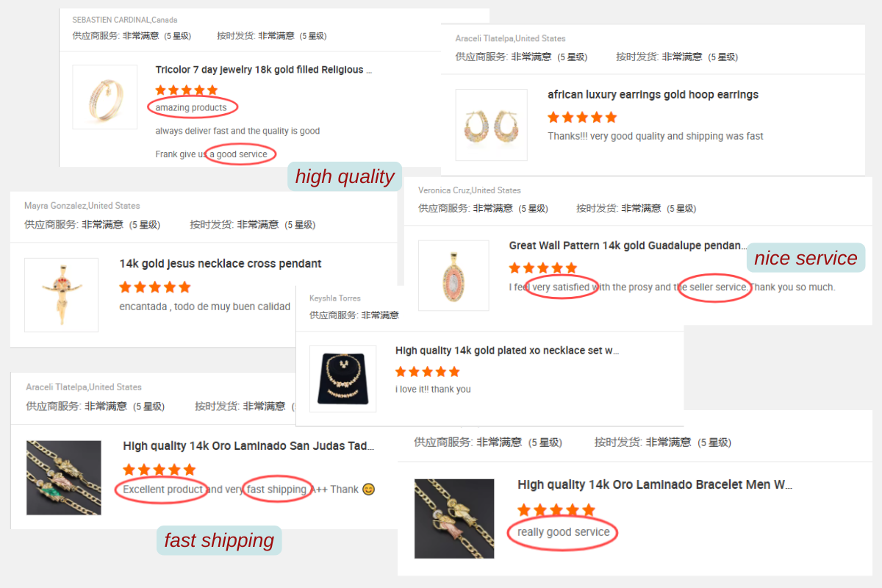Click the five-star rating under hoop earrings
This screenshot has width=882, height=588.
(x=582, y=118)
